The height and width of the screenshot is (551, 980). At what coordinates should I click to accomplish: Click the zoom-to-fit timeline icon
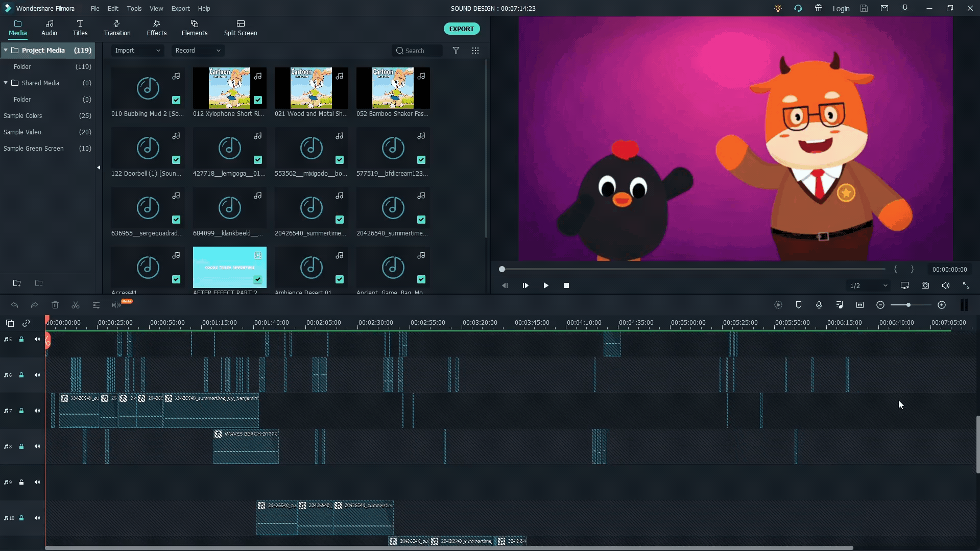pyautogui.click(x=860, y=305)
